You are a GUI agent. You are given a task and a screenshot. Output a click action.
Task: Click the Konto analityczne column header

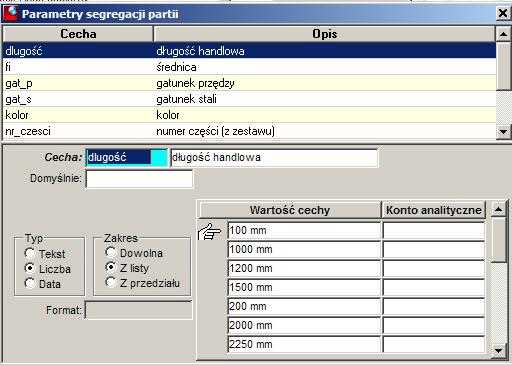[x=434, y=210]
